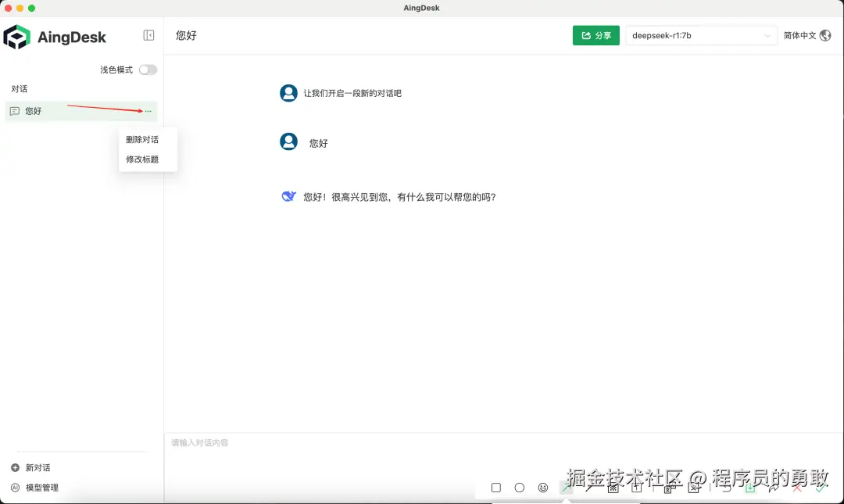
Task: Click the globe icon next to 简体中文
Action: [825, 35]
